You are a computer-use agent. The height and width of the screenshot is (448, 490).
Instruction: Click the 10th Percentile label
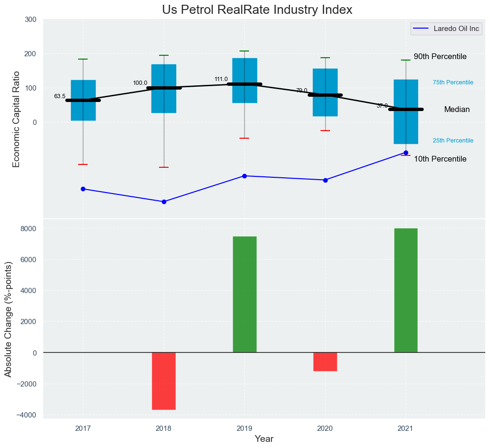click(x=440, y=159)
